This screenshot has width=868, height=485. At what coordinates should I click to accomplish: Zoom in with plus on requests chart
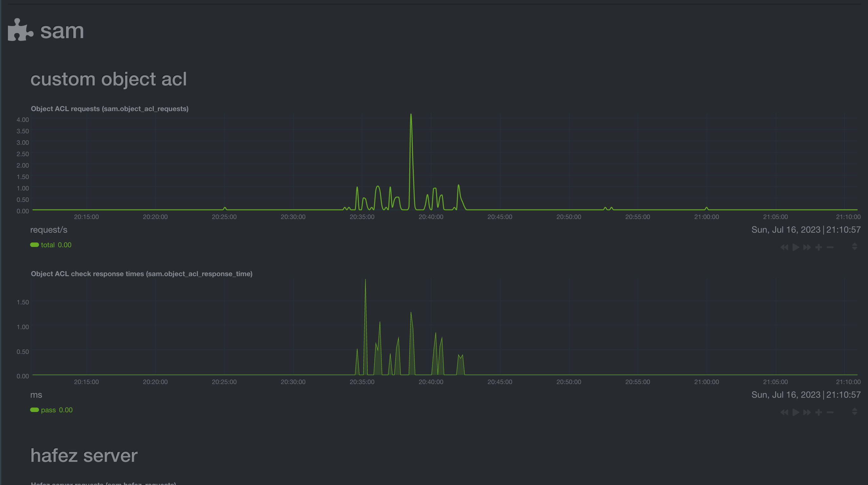pyautogui.click(x=819, y=247)
